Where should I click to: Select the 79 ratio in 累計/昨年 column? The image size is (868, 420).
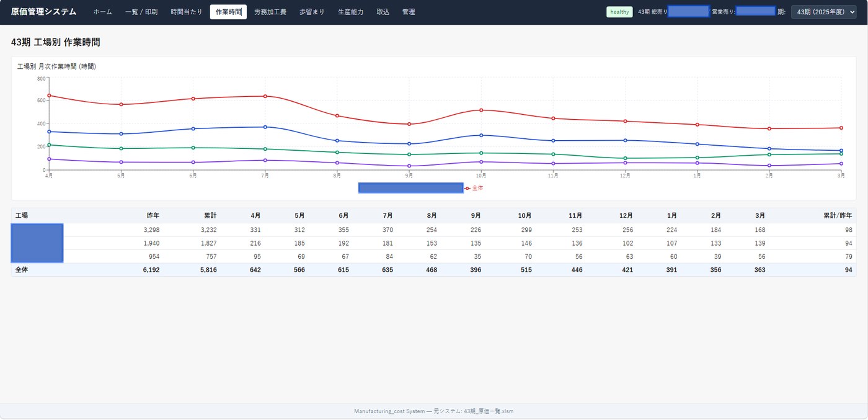(848, 256)
